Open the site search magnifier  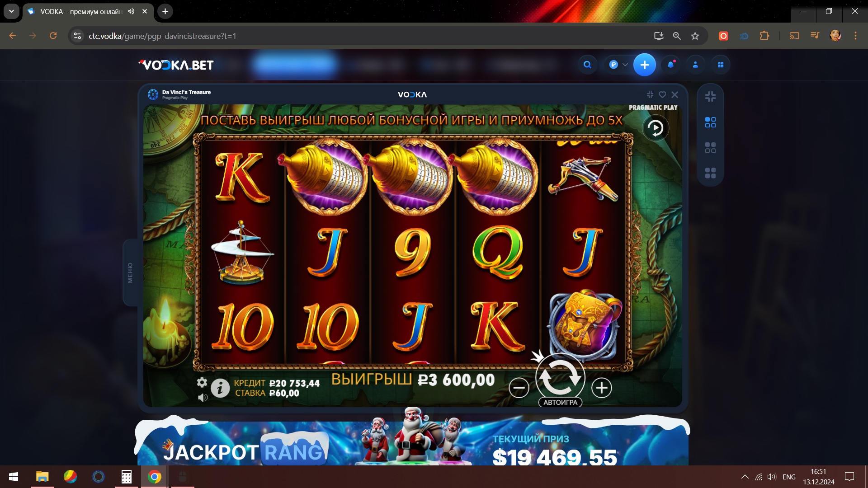pyautogui.click(x=587, y=65)
